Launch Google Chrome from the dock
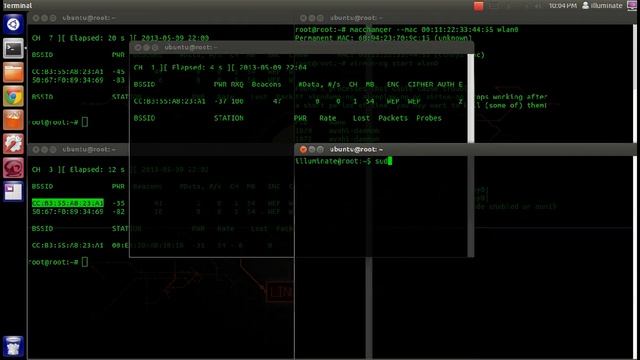640x360 pixels. (x=13, y=96)
